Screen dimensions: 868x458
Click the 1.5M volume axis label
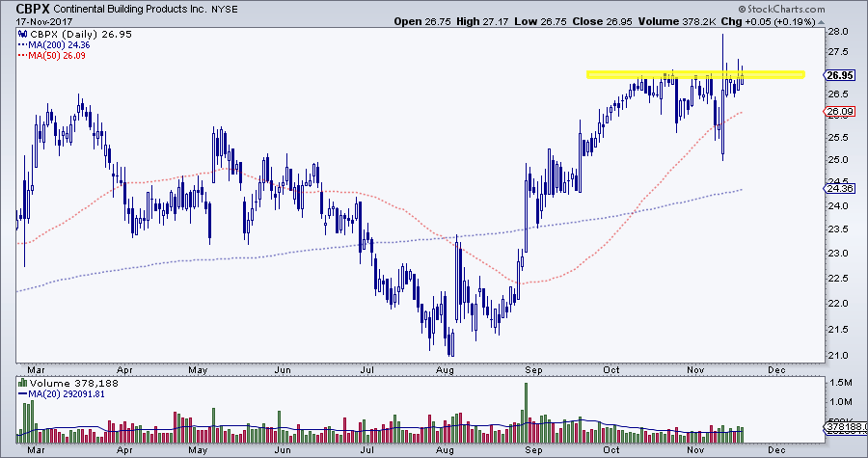click(x=839, y=383)
